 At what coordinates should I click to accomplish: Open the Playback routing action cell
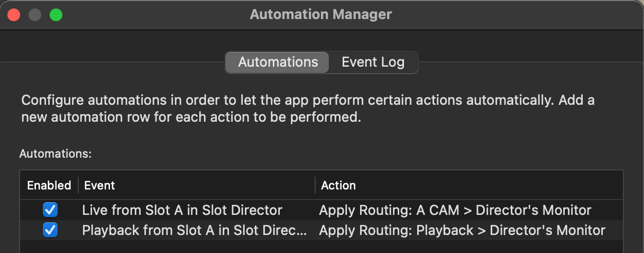click(x=462, y=230)
